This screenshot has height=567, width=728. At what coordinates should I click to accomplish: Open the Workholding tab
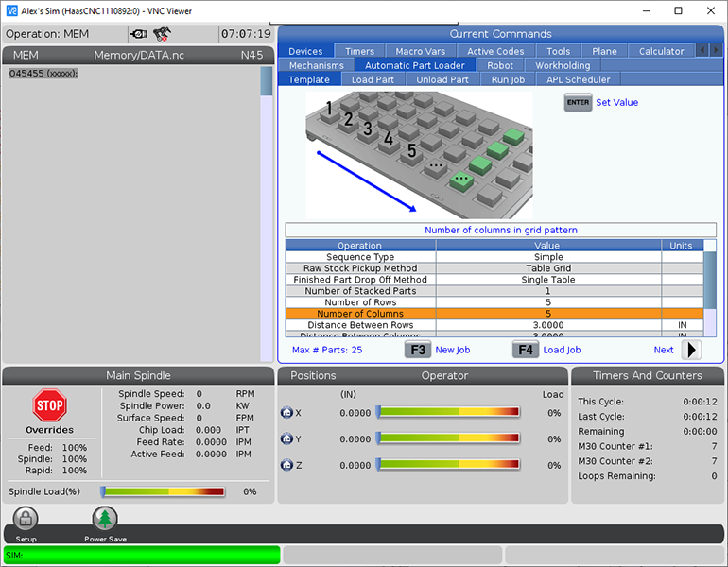(x=563, y=66)
